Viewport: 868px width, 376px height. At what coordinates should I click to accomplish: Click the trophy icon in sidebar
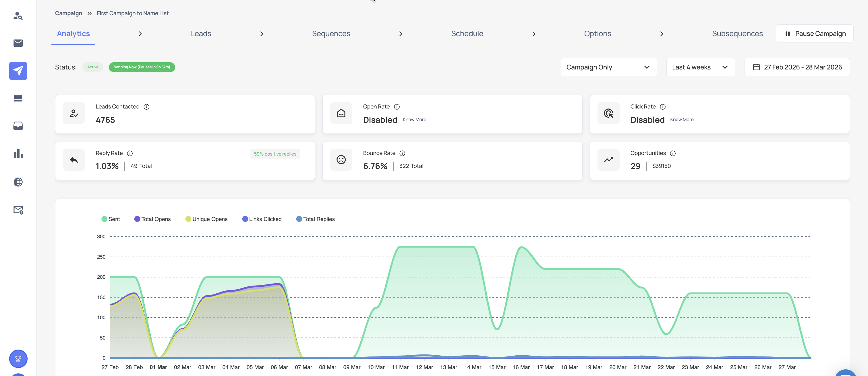18,358
